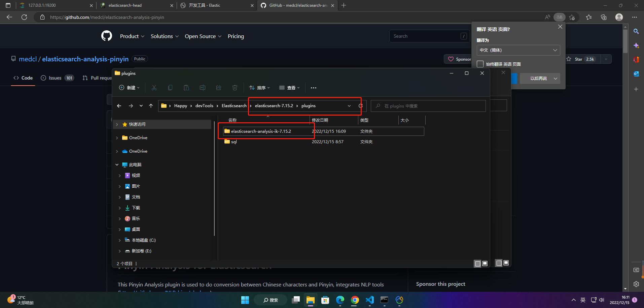Open the elasticsearch-analysis-pinyin repo link
This screenshot has width=644, height=308.
pyautogui.click(x=85, y=59)
